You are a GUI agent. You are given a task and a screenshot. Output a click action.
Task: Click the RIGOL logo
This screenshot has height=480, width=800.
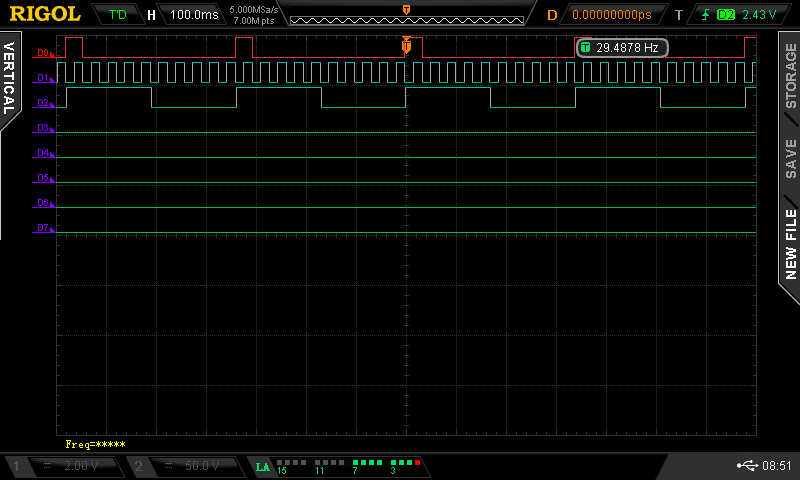coord(45,14)
